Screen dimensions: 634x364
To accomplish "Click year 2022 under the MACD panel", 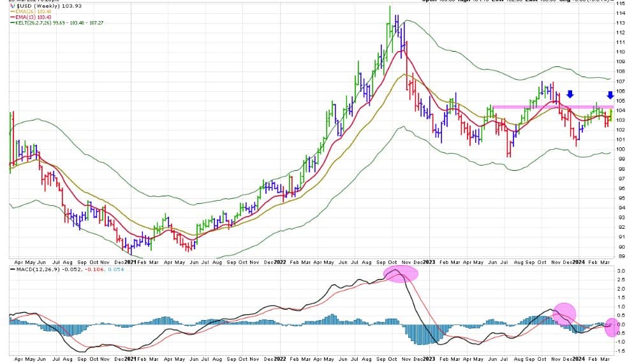I will click(280, 359).
